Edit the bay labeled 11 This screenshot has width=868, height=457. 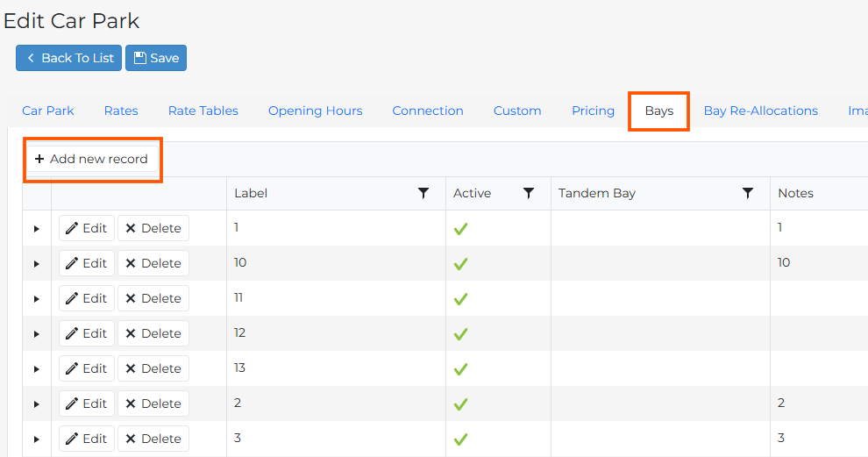click(x=87, y=298)
